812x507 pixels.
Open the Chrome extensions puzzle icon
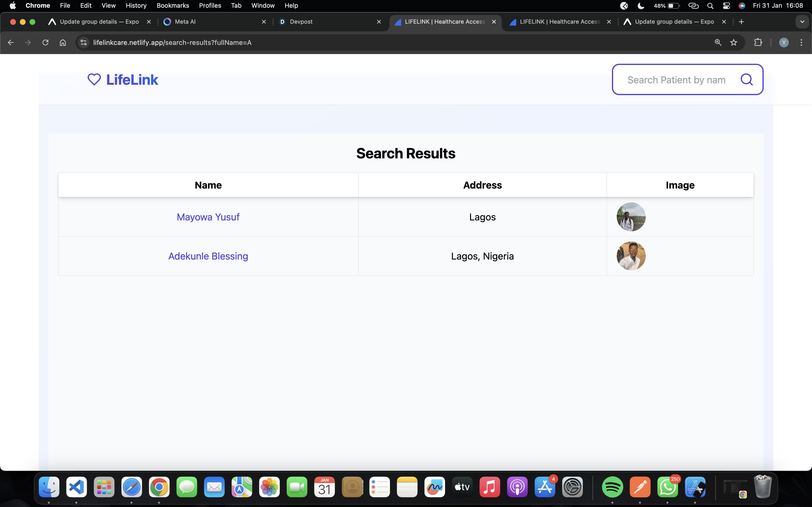point(758,42)
